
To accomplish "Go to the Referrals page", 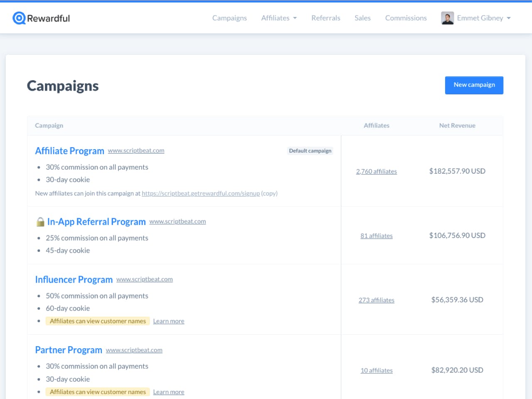I will pyautogui.click(x=326, y=18).
